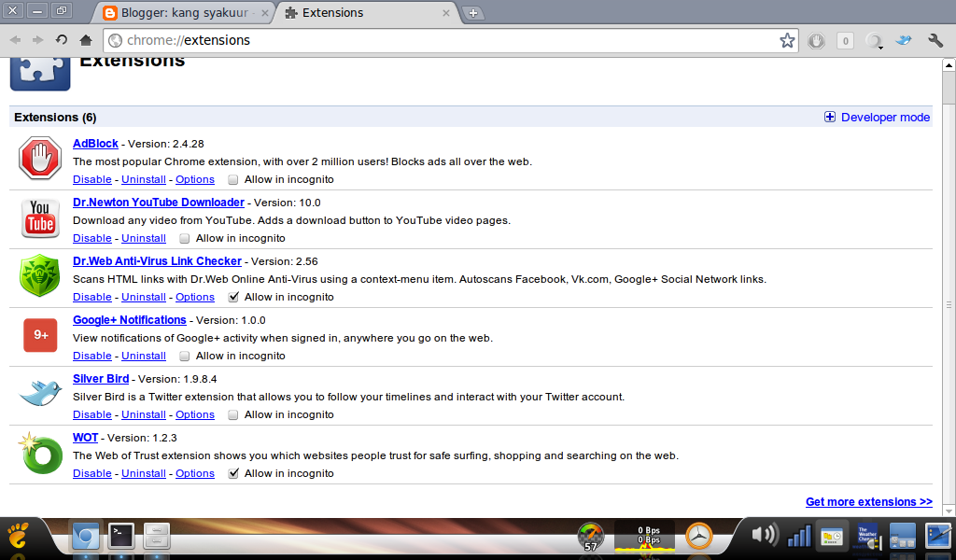Viewport: 956px width, 560px height.
Task: Click the AdBlock button in the browser toolbar
Action: (816, 41)
